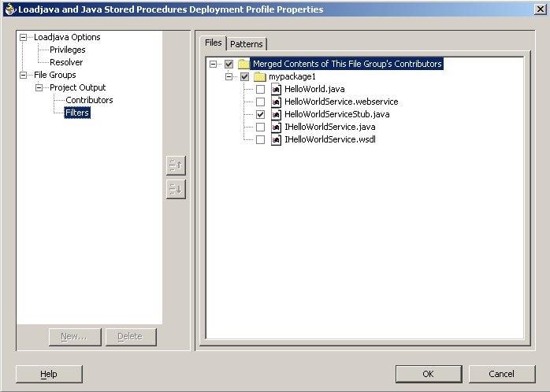Screen dimensions: 550x392
Task: Select the Filters tree item
Action: (77, 113)
